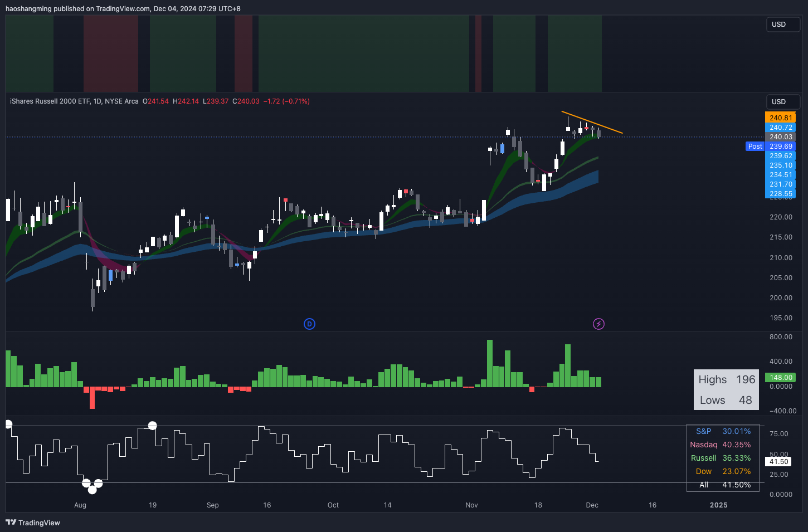Click the green 148.00 volume indicator label
The width and height of the screenshot is (808, 532).
[x=781, y=378]
